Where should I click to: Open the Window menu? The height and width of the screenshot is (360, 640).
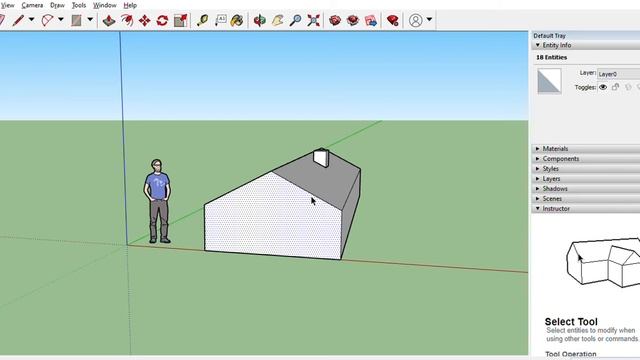coord(105,5)
